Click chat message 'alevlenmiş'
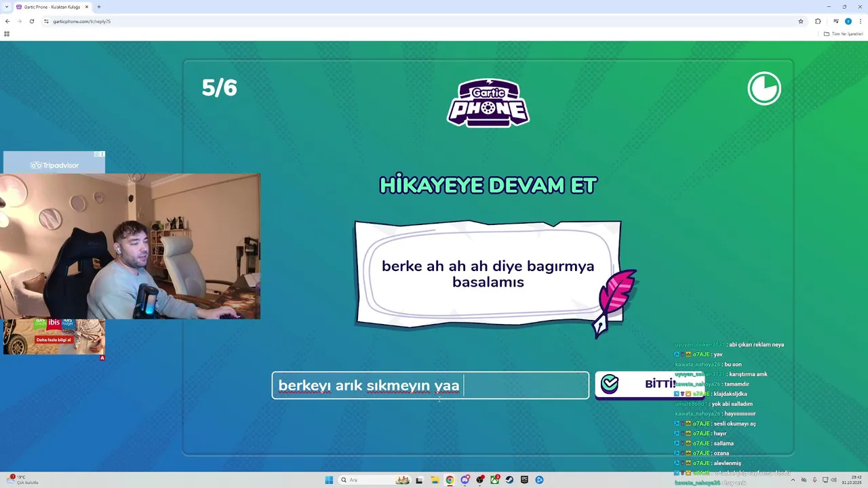 [x=727, y=463]
